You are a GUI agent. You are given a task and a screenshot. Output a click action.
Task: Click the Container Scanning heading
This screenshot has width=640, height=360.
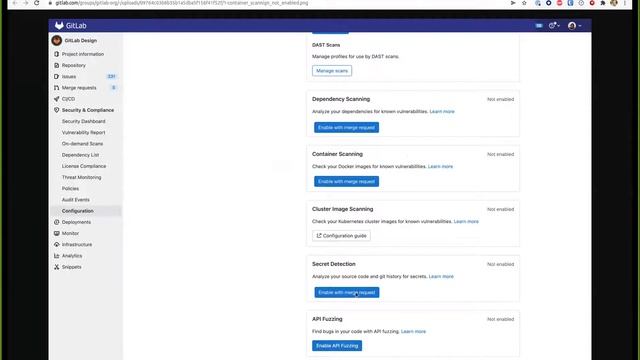coord(337,154)
